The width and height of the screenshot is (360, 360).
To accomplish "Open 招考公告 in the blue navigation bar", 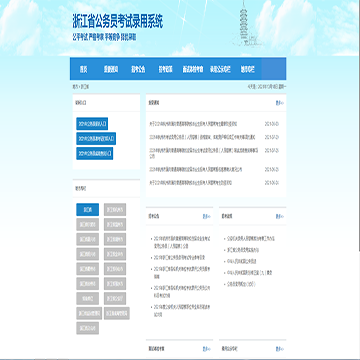I will click(x=138, y=70).
